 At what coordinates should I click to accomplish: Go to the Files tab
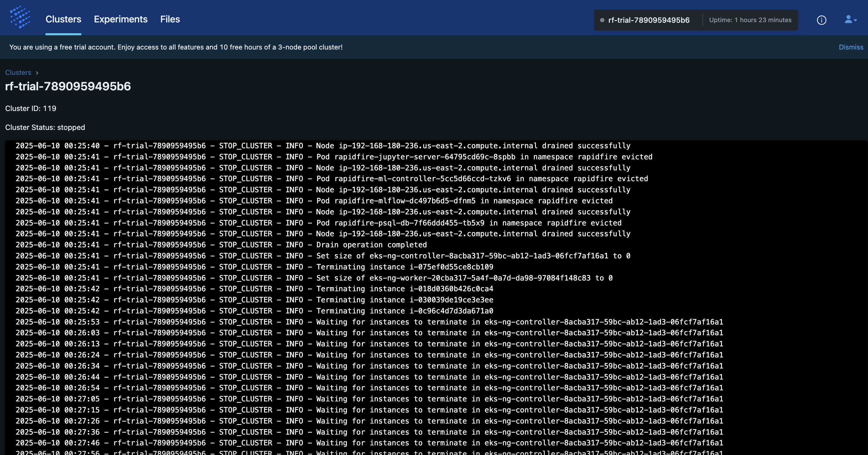click(170, 19)
